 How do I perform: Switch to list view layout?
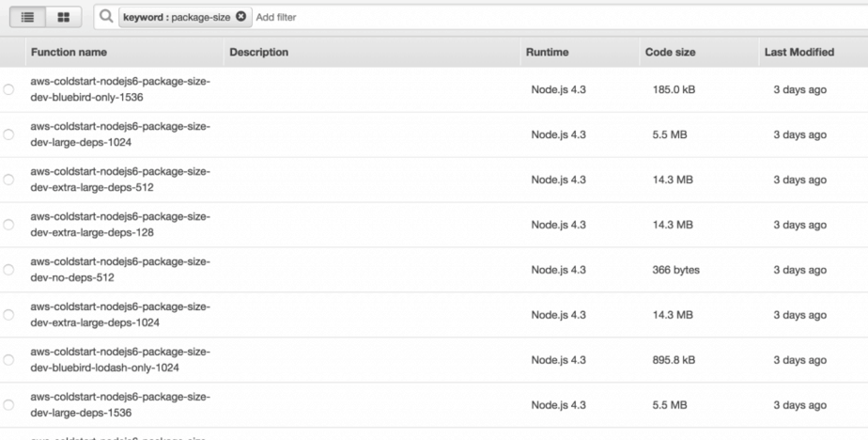click(27, 17)
